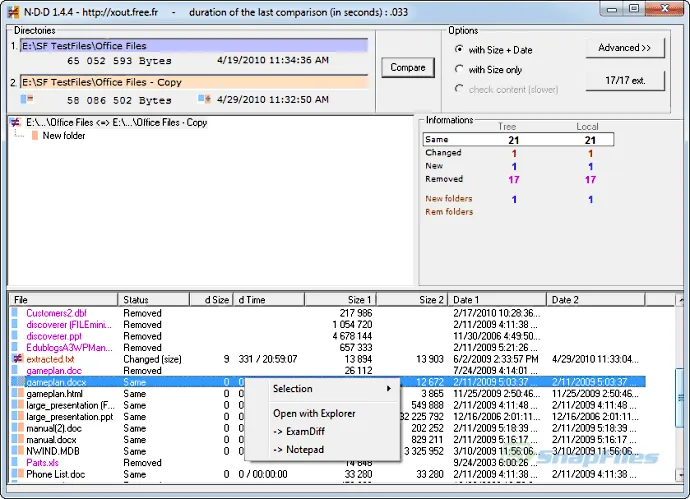690x499 pixels.
Task: Click the icon beside gameplan.html
Action: 18,393
